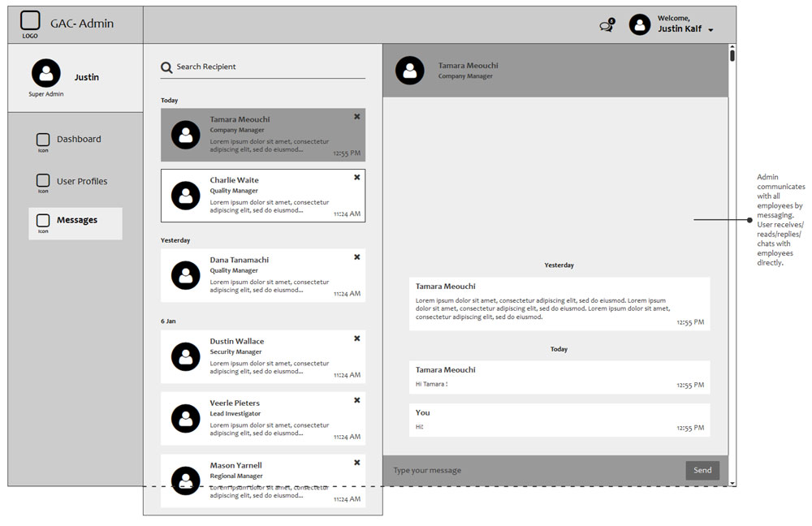Select the Messages menu item

(x=76, y=221)
